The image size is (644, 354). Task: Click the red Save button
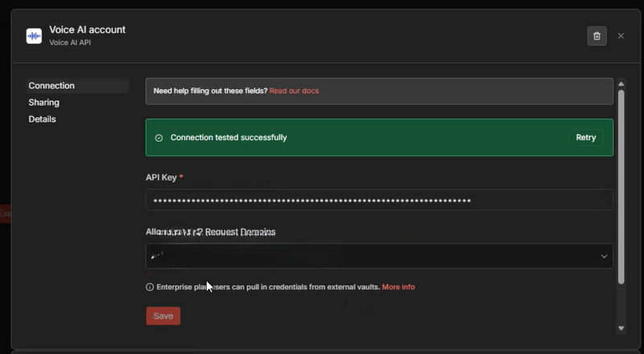[163, 316]
